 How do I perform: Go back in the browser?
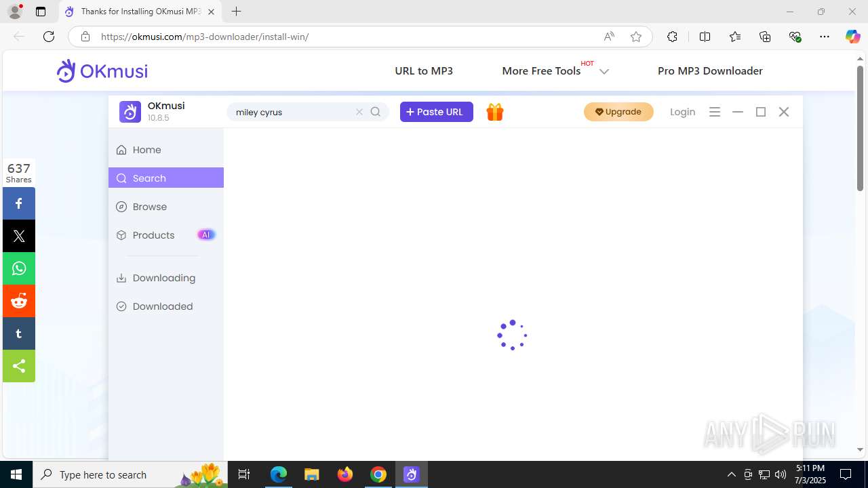[19, 37]
